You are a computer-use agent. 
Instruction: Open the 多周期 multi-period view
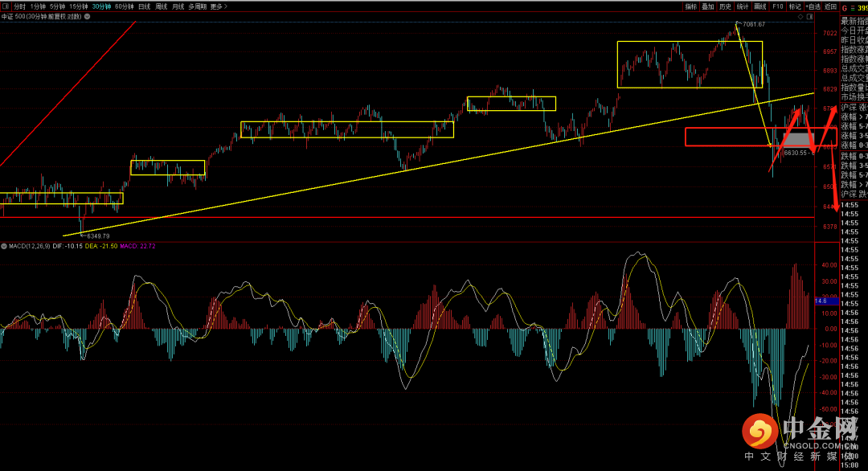(x=198, y=6)
